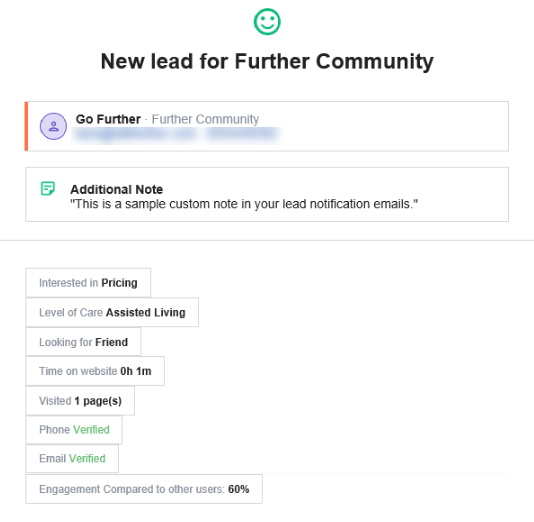
Task: Click the New lead for Further Community title
Action: tap(267, 61)
